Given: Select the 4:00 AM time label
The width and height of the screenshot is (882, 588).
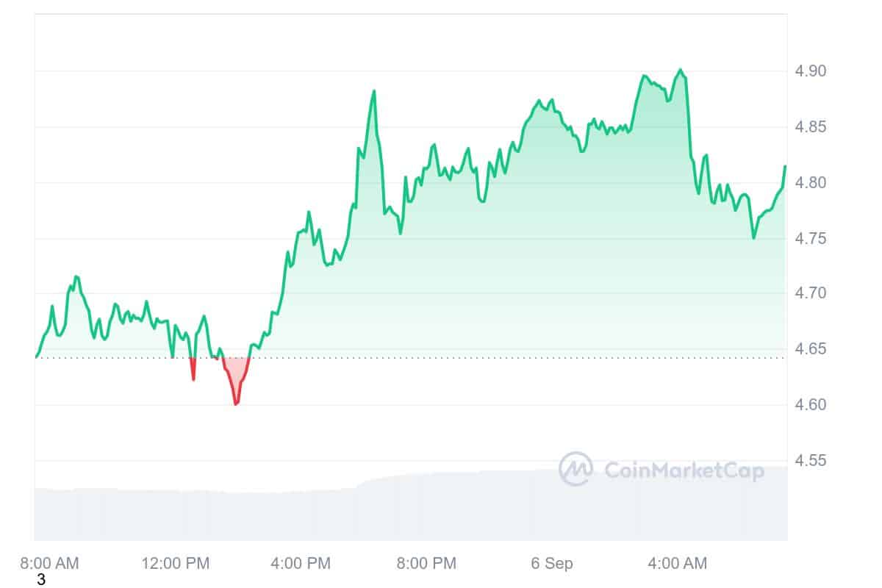Looking at the screenshot, I should tap(678, 564).
